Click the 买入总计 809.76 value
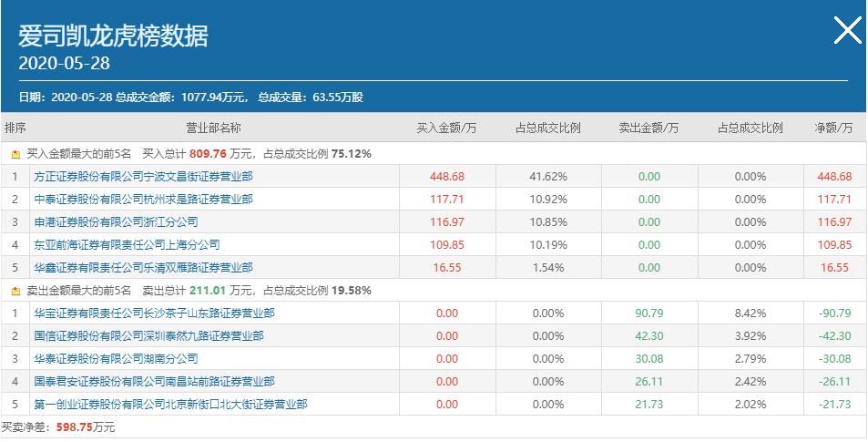868x442 pixels. coord(209,154)
